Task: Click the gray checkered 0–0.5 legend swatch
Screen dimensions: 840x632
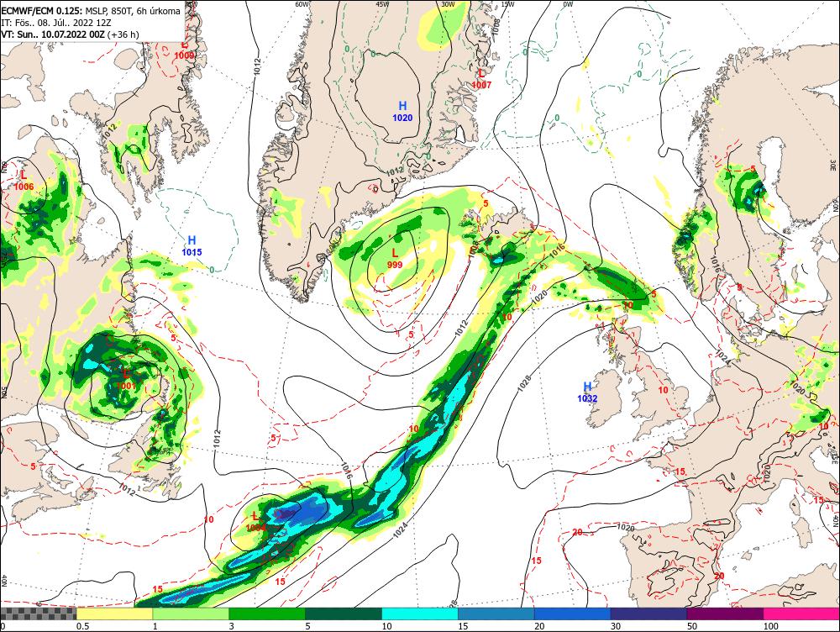Action: tap(38, 614)
